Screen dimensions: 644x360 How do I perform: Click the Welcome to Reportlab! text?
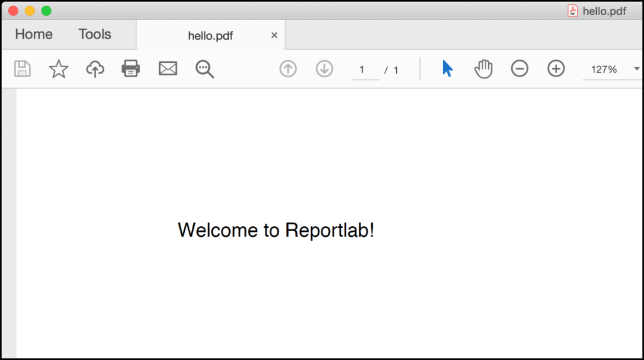276,230
